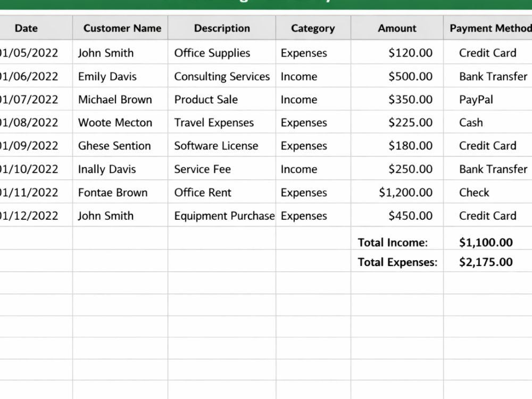Select Credit Card for Equipment Purchase row
Viewport: 532px width, 399px height.
[487, 216]
